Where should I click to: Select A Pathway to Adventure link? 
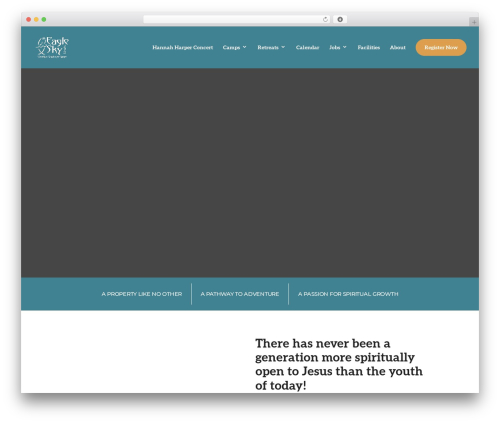point(240,294)
